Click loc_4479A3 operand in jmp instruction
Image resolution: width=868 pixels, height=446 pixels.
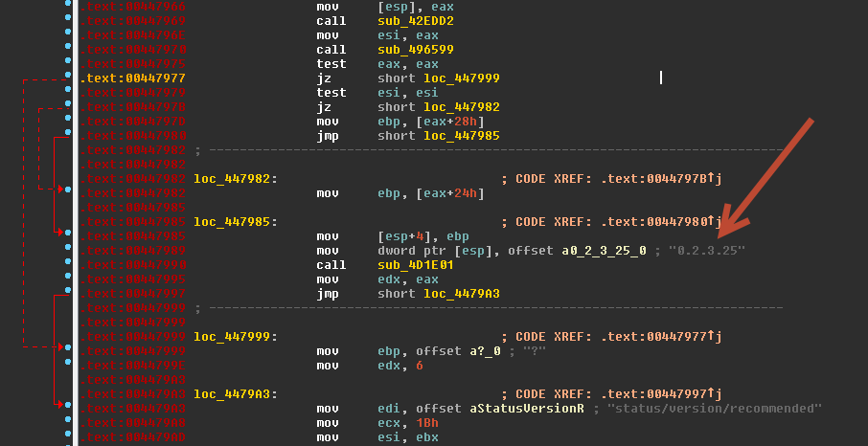pos(462,294)
